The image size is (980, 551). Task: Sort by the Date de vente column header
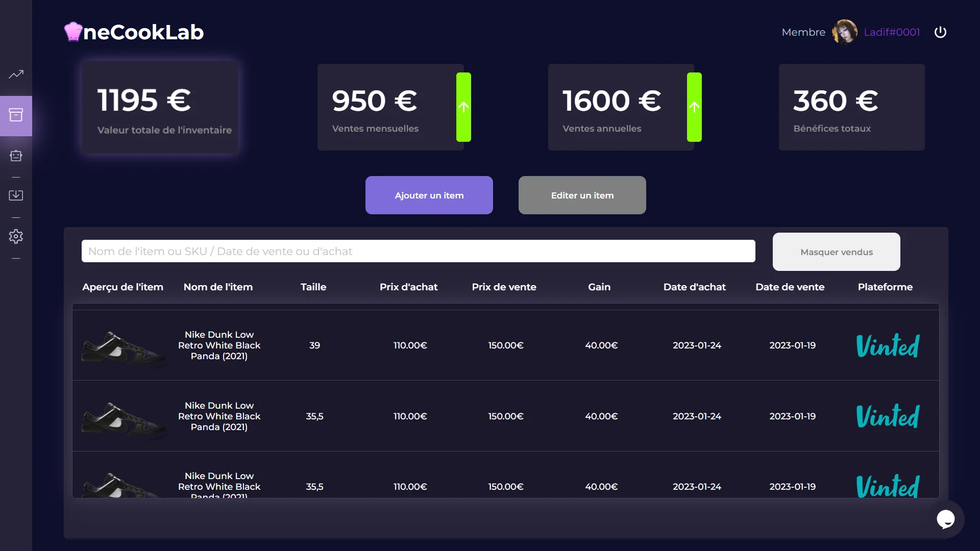point(790,287)
